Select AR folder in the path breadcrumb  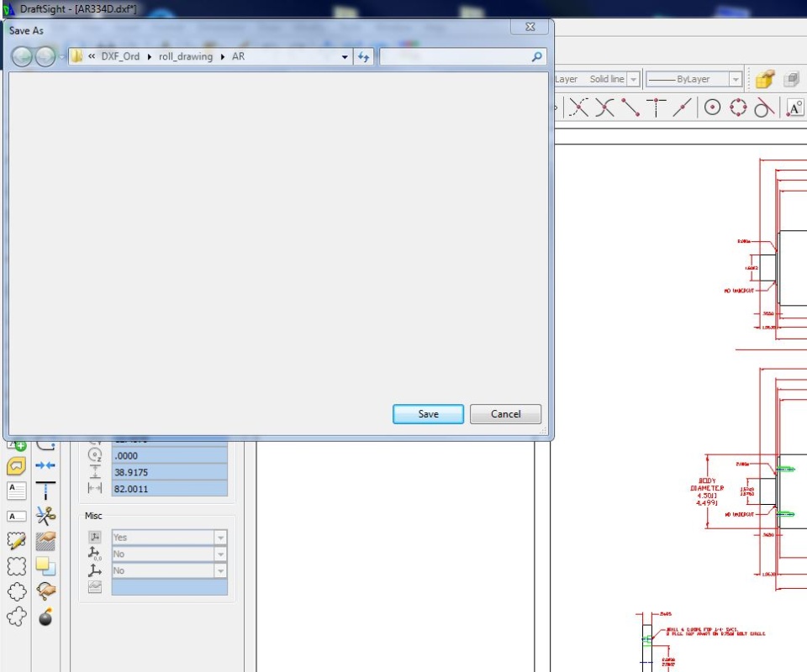tap(238, 56)
